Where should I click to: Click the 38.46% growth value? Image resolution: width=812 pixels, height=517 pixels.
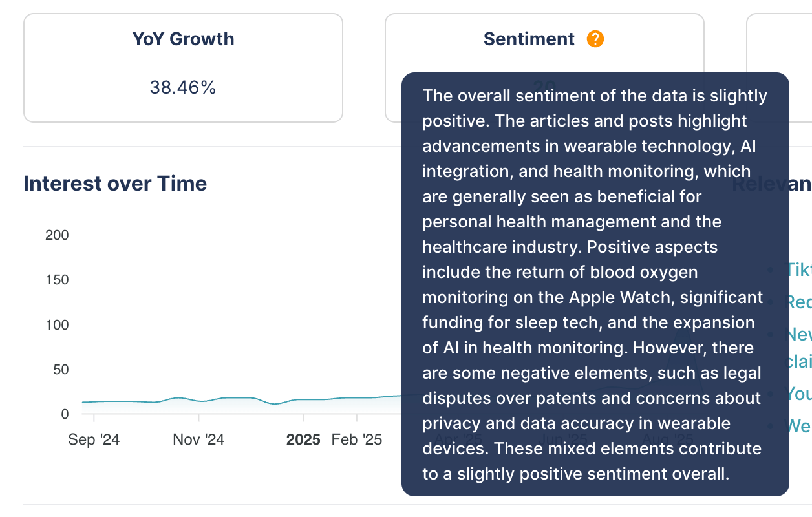(183, 88)
